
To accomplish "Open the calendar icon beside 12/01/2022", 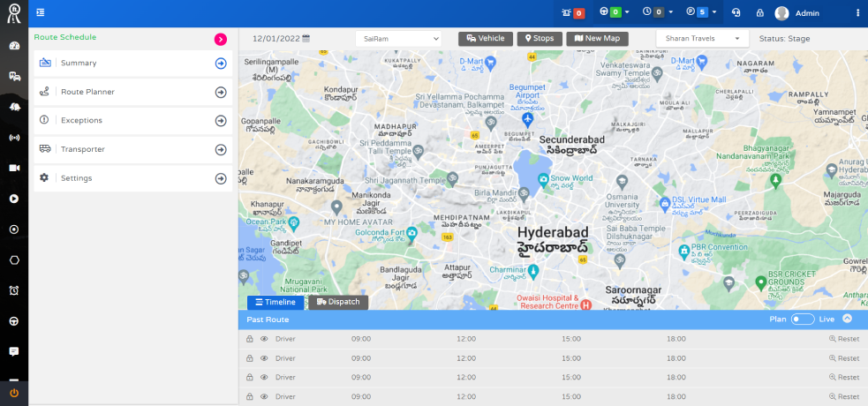I will [x=306, y=39].
